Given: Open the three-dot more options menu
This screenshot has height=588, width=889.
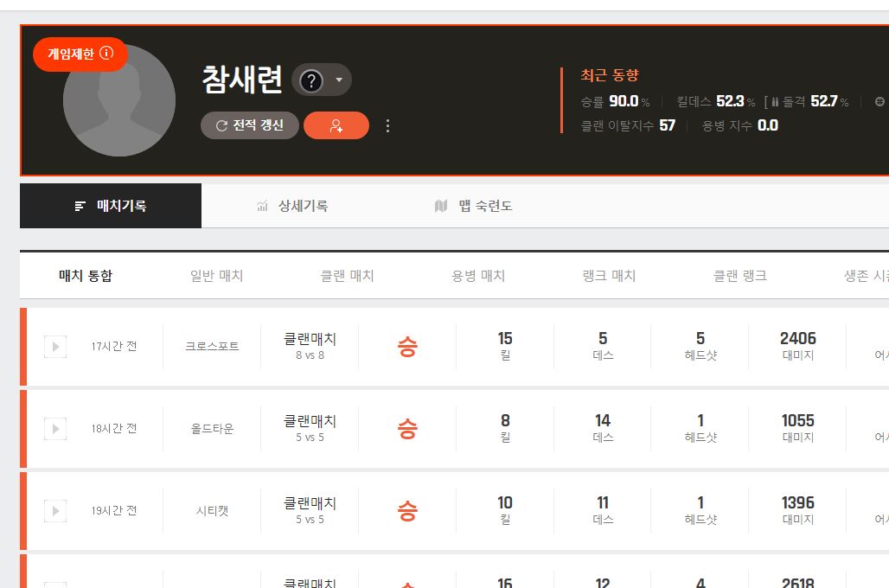Looking at the screenshot, I should tap(387, 126).
